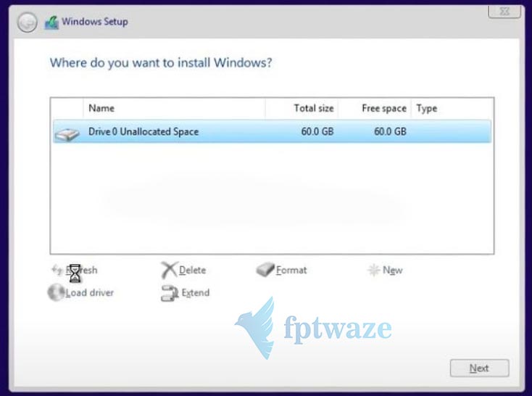Click the Delete link
The width and height of the screenshot is (532, 396).
192,271
